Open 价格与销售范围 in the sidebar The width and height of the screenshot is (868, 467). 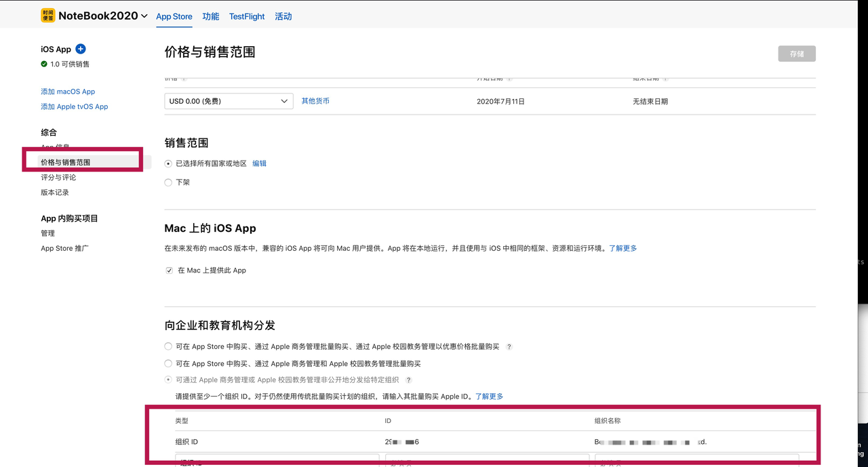pos(66,163)
